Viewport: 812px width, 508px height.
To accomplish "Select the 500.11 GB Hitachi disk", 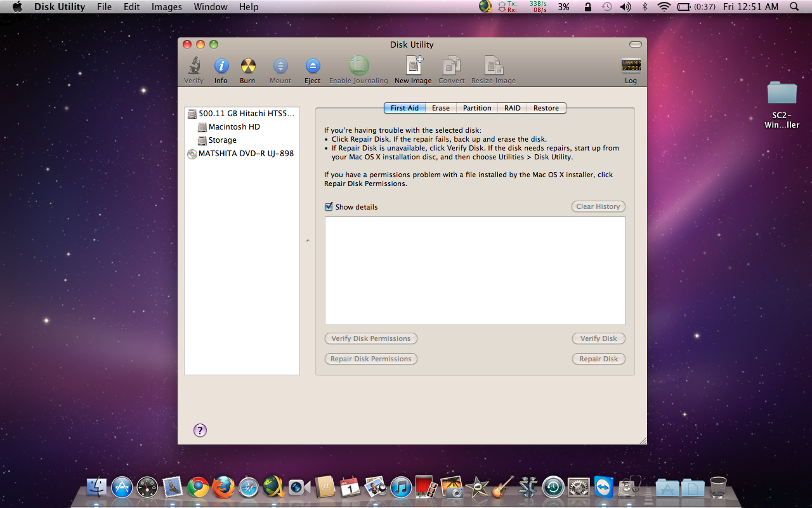I will point(242,114).
